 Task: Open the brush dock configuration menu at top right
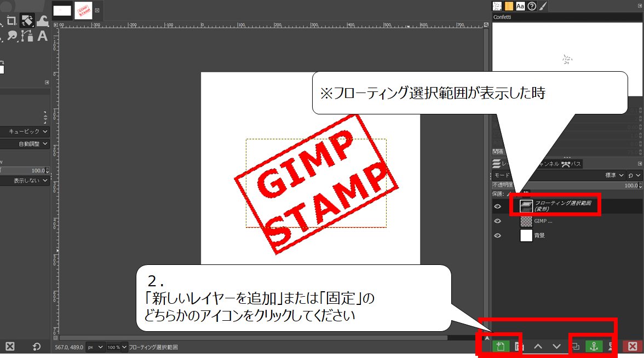[640, 5]
